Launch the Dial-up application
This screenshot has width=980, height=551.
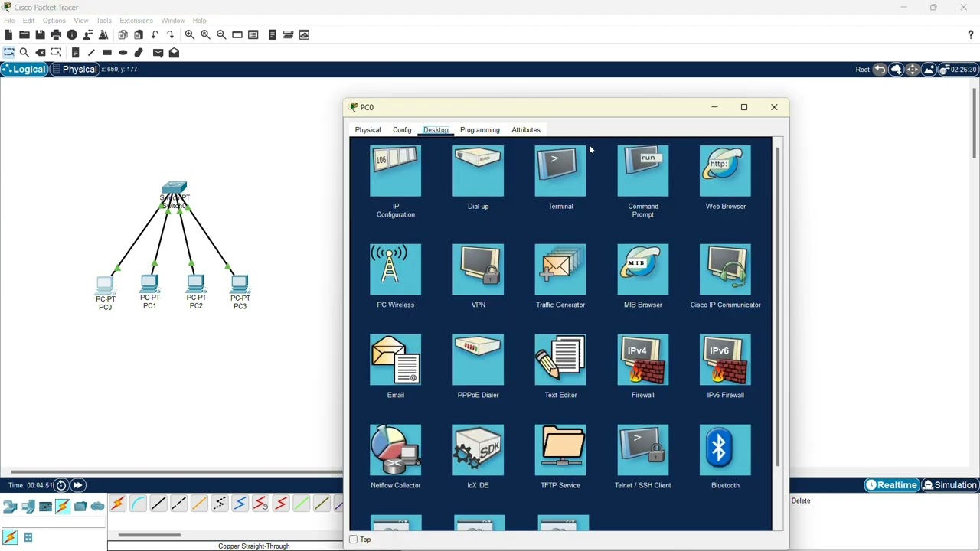[478, 171]
